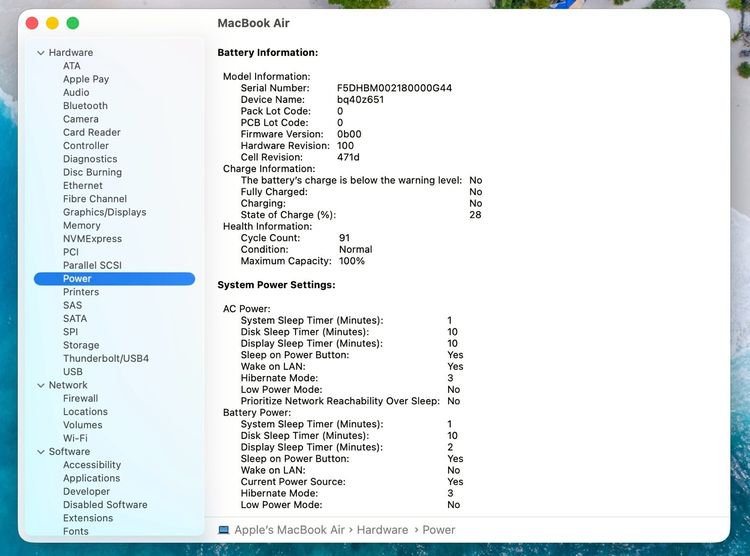Click the green zoom window button

(73, 23)
